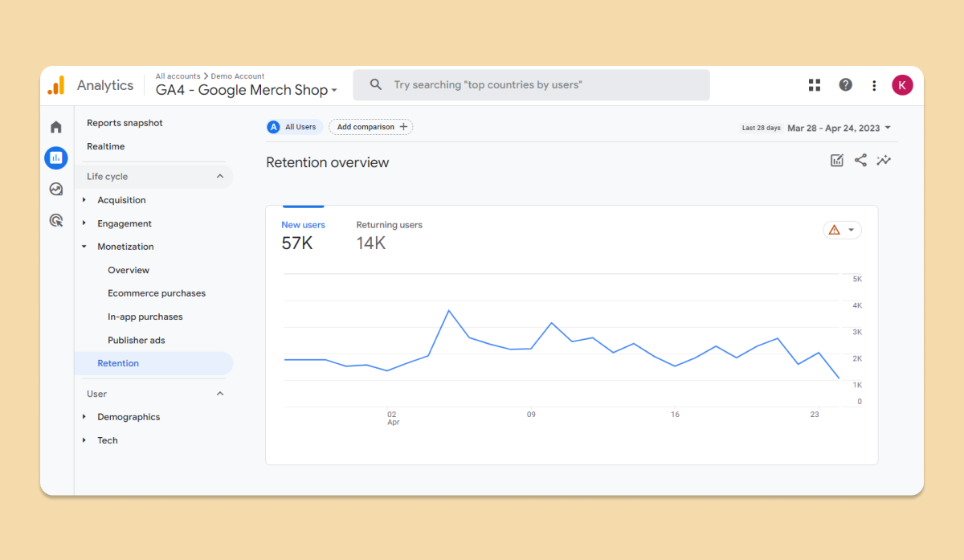Image resolution: width=964 pixels, height=560 pixels.
Task: Open the Home icon in left rail
Action: click(x=56, y=127)
